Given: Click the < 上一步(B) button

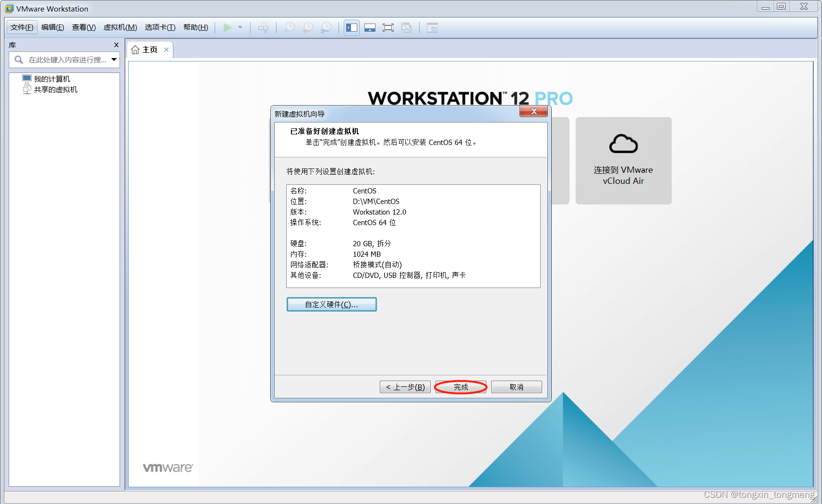Looking at the screenshot, I should tap(405, 387).
